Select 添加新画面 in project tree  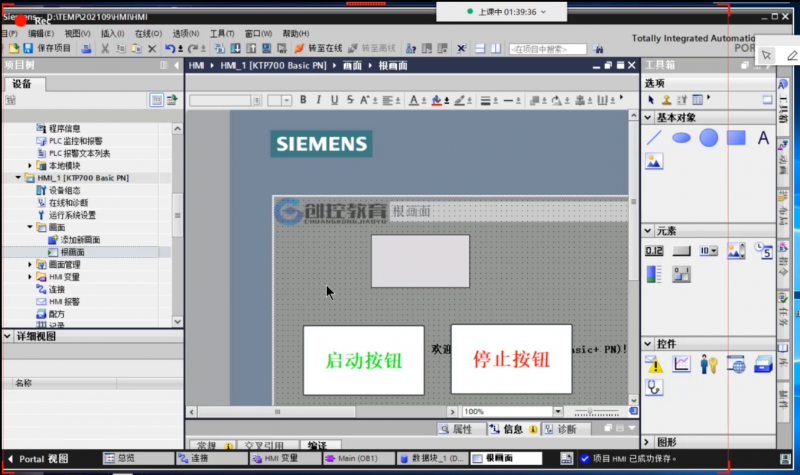(80, 240)
